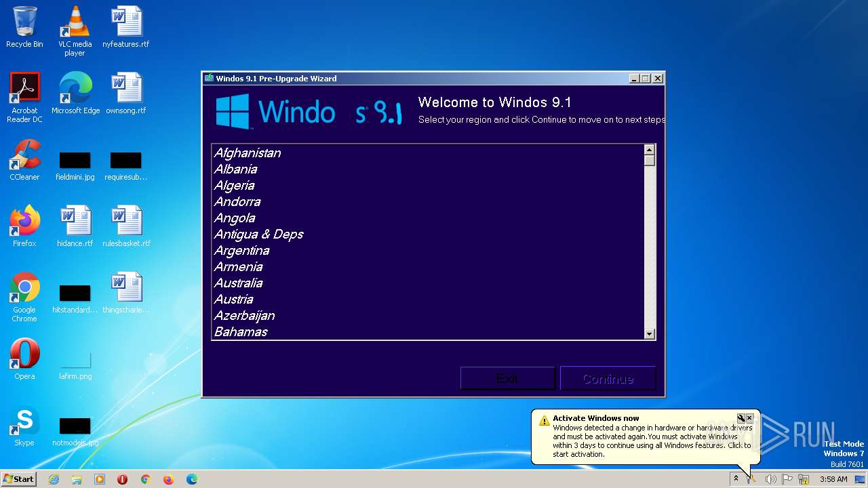Select hidance.rtf document icon

75,226
